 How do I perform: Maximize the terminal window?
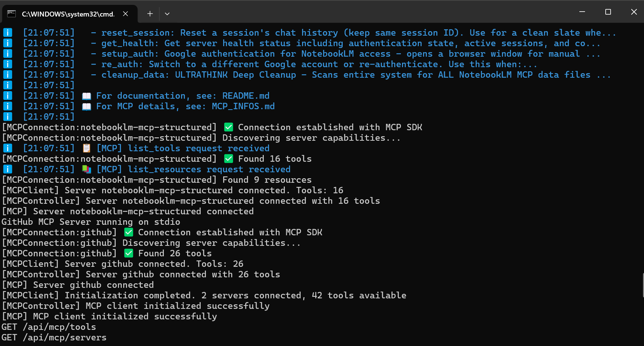pos(608,12)
